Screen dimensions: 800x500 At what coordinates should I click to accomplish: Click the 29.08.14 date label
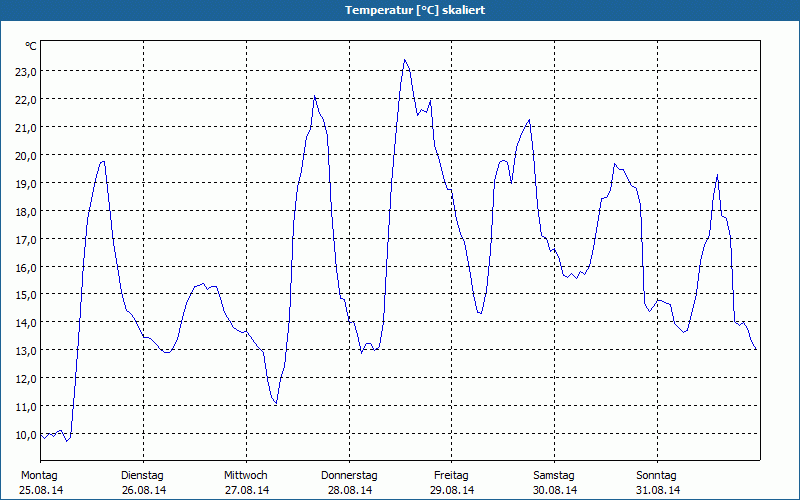(x=452, y=490)
